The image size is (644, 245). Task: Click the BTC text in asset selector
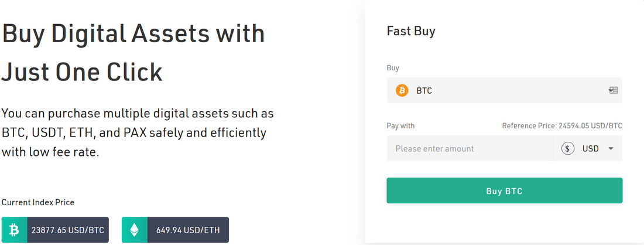point(424,90)
